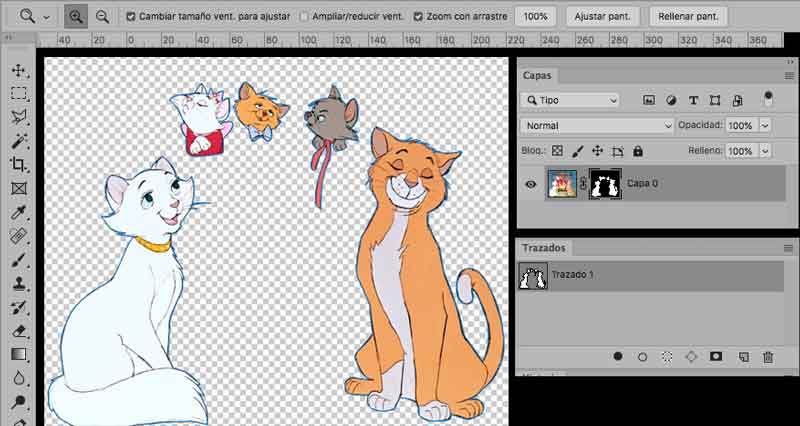
Task: Click the Opacidad value field
Action: (x=740, y=126)
